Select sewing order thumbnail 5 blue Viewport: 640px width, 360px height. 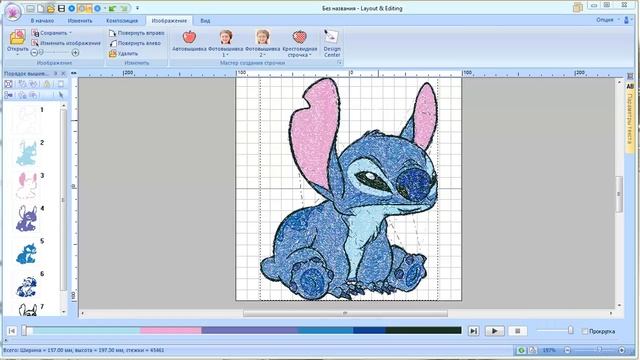pyautogui.click(x=27, y=252)
